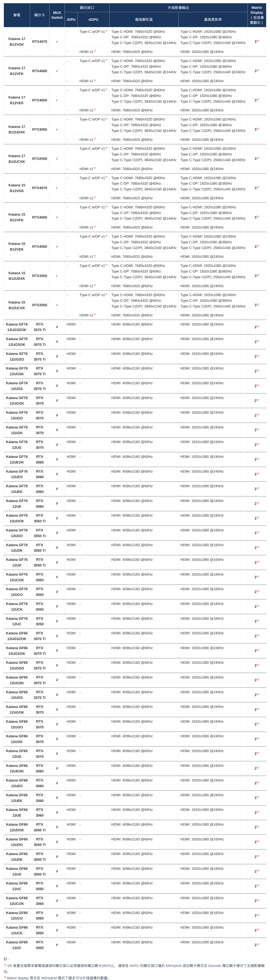270x980 pixels.
Task: Click the Katana GF76 12UEOK model name
Action: (17, 460)
